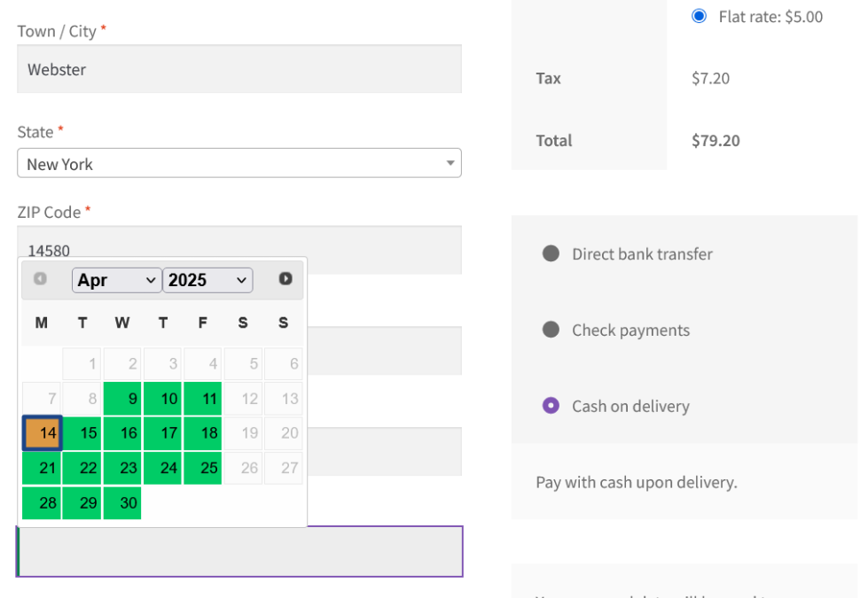Image resolution: width=868 pixels, height=598 pixels.
Task: Select April 22 delivery date
Action: click(x=82, y=468)
